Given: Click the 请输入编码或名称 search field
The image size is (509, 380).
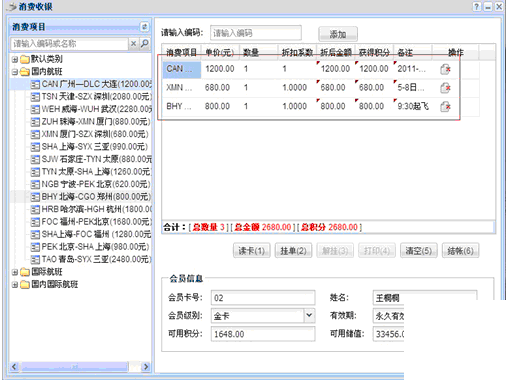Looking at the screenshot, I should click(x=69, y=44).
